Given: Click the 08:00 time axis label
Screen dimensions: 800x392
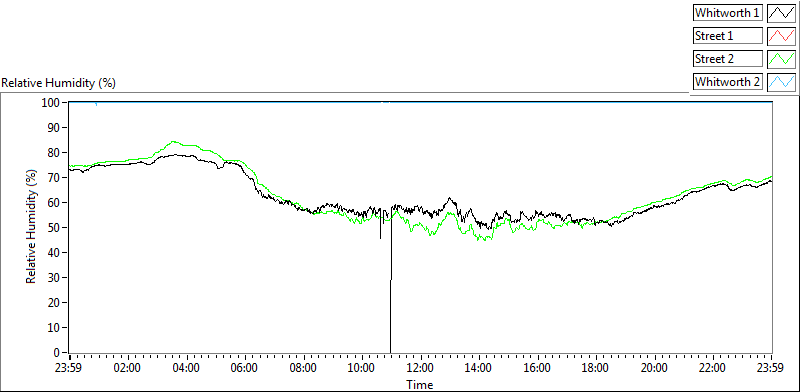Looking at the screenshot, I should (x=304, y=368).
